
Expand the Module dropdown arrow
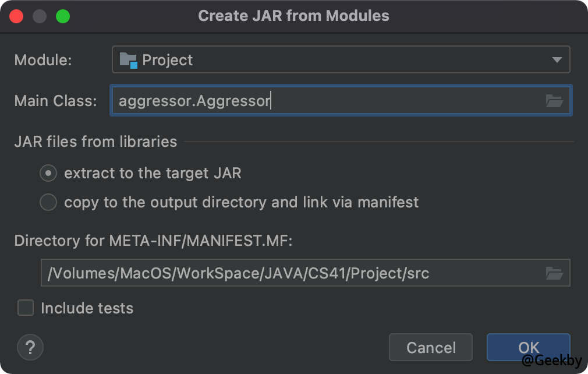(x=557, y=60)
